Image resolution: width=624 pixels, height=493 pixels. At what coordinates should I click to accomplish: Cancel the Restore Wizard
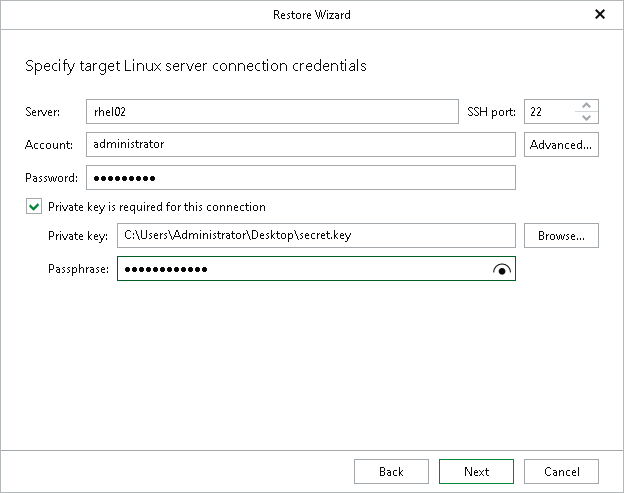click(x=561, y=472)
